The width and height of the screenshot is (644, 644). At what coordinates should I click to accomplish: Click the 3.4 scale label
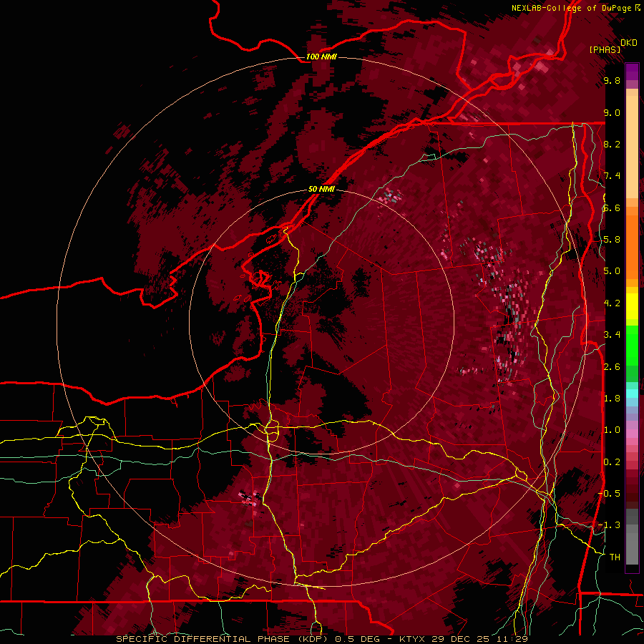point(612,335)
